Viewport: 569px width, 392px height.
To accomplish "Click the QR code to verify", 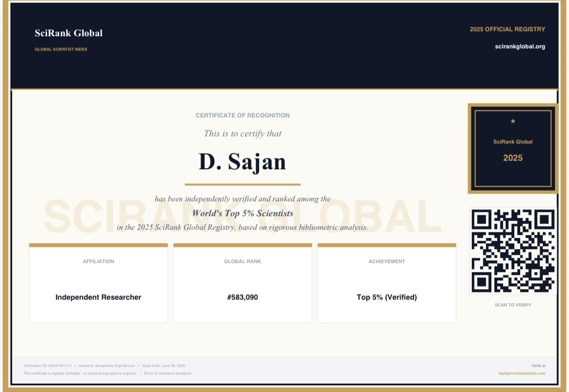I will coord(513,251).
